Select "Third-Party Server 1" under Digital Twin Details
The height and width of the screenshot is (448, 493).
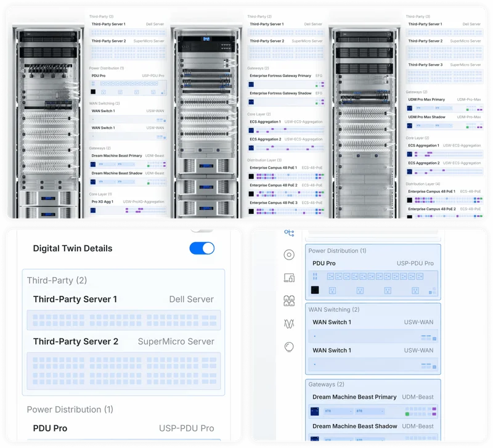pyautogui.click(x=75, y=299)
